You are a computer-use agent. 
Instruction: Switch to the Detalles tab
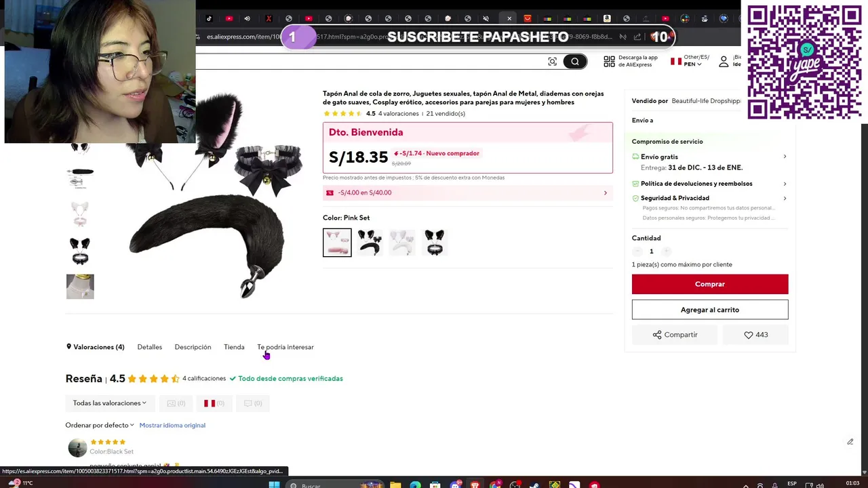(x=149, y=347)
